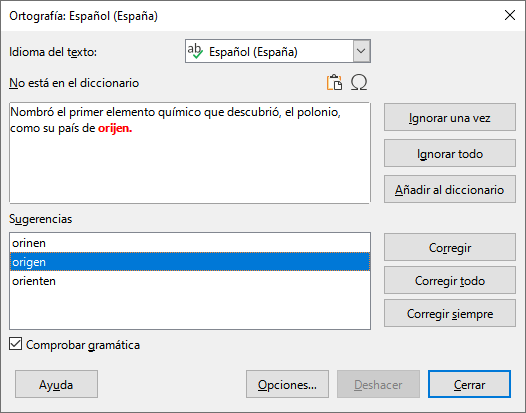Close the Ortografía dialog with the X
The image size is (526, 413).
tap(510, 15)
